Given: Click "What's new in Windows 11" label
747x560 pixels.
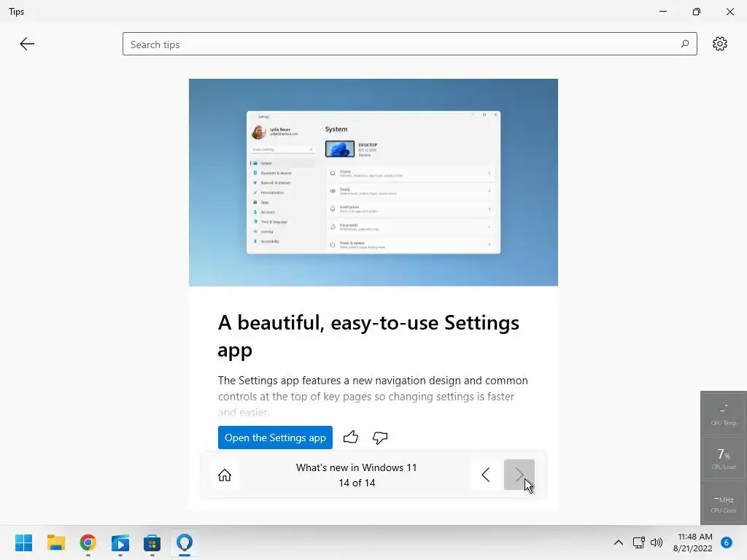Looking at the screenshot, I should tap(356, 467).
